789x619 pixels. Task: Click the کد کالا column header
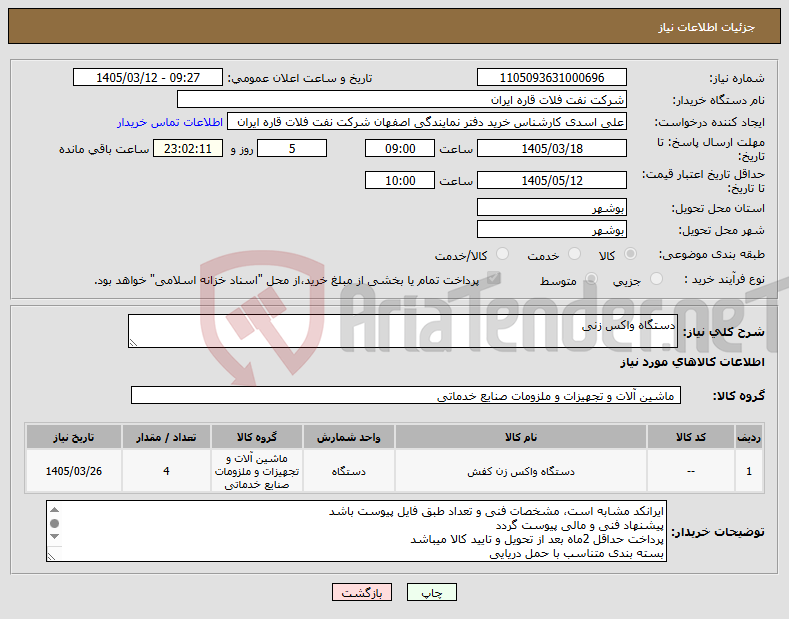(690, 437)
